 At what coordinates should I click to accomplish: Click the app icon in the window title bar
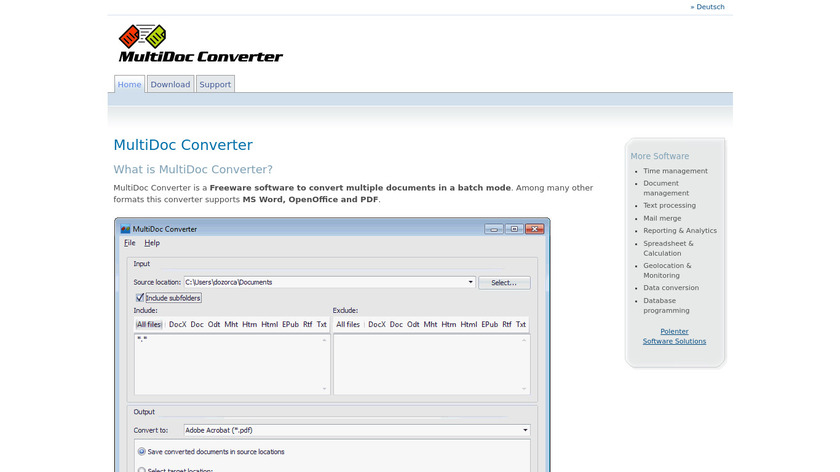[x=126, y=229]
